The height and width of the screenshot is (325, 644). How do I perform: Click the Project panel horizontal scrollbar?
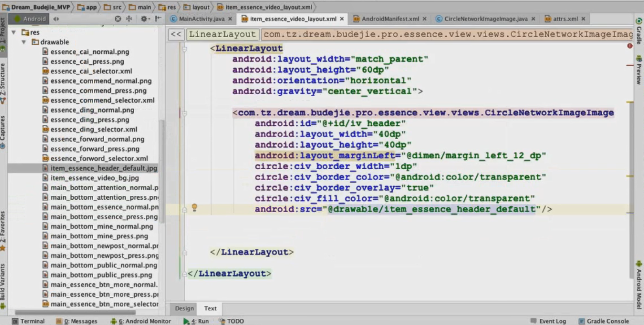coord(75,312)
